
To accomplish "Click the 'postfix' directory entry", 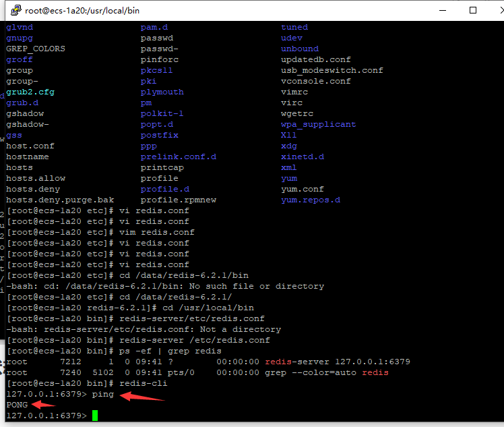I will click(x=160, y=135).
